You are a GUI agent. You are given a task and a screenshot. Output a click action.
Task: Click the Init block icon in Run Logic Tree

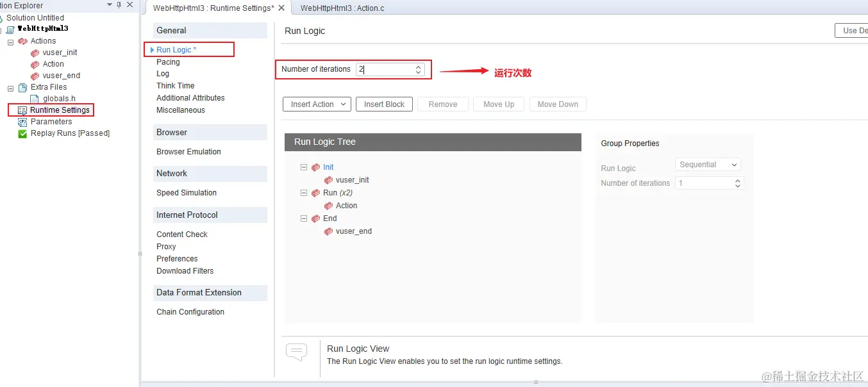pos(315,167)
